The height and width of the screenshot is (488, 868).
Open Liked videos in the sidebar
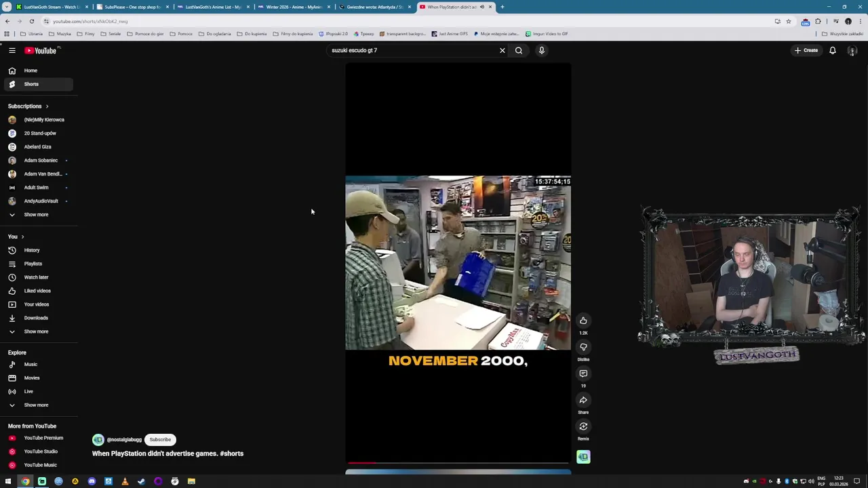[38, 291]
